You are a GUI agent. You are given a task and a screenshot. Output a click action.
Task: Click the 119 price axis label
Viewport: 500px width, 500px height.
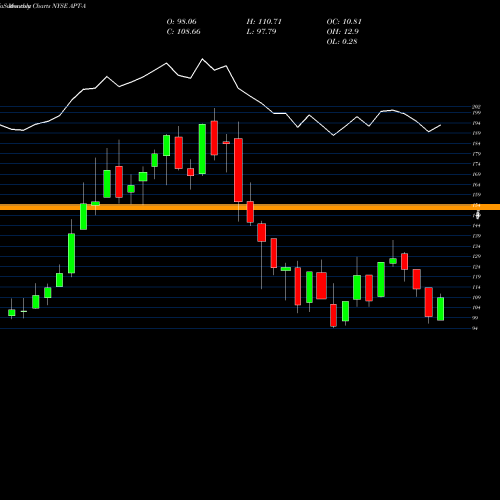click(x=476, y=277)
